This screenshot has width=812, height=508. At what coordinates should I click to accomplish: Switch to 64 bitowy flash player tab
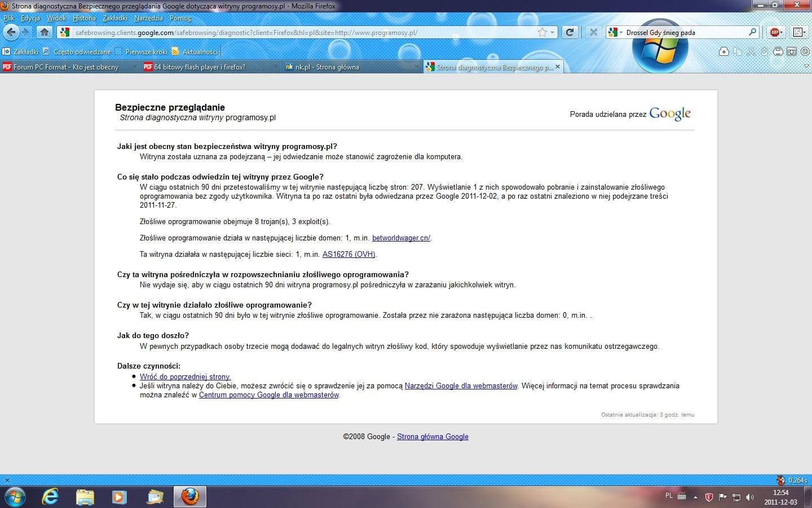click(x=211, y=67)
